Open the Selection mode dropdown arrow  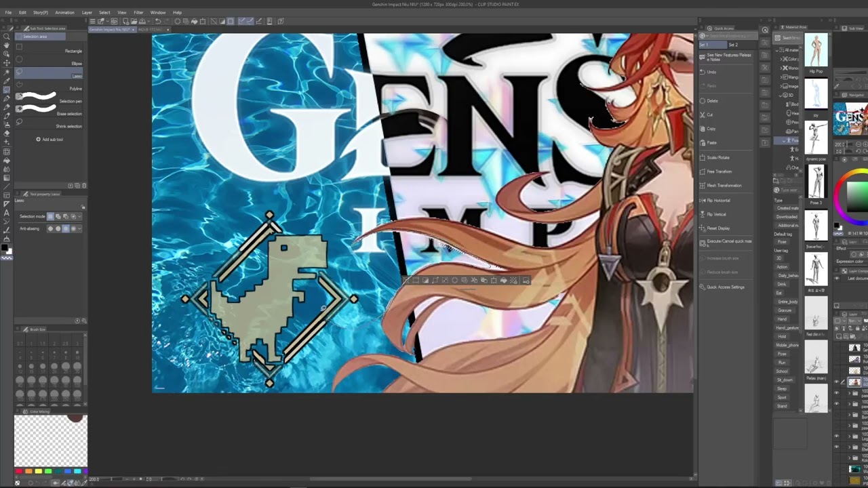[x=79, y=216]
